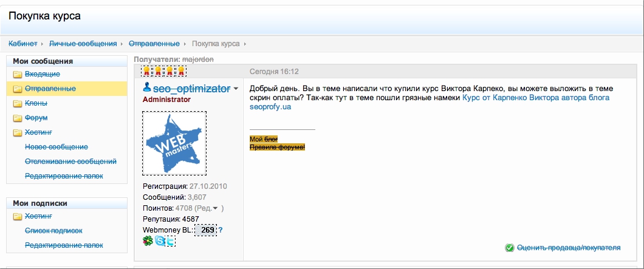Expand the Поинтов Ред. dropdown
This screenshot has width=644, height=269.
215,208
